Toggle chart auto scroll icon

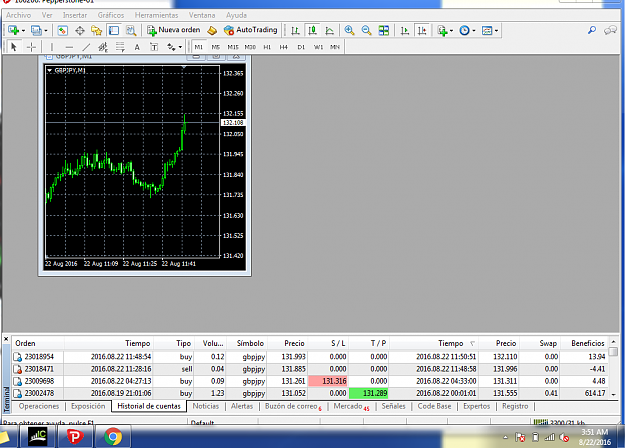(405, 30)
